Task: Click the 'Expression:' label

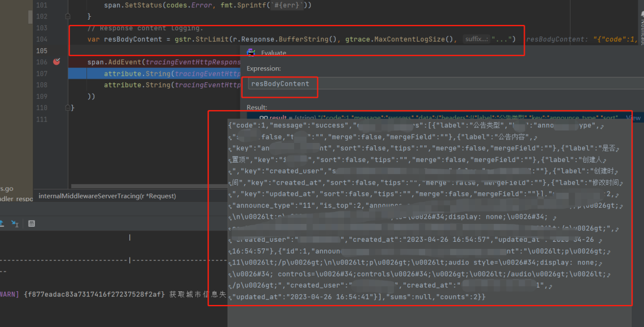Action: tap(264, 68)
